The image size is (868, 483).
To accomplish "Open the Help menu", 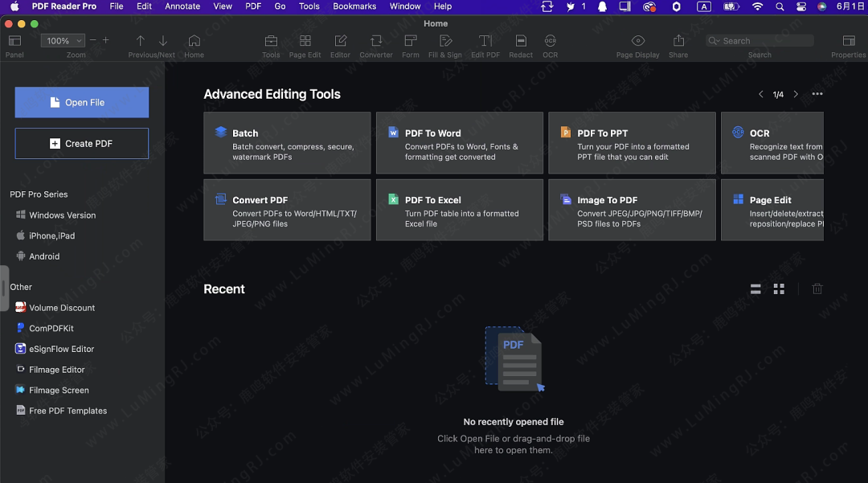I will 442,6.
